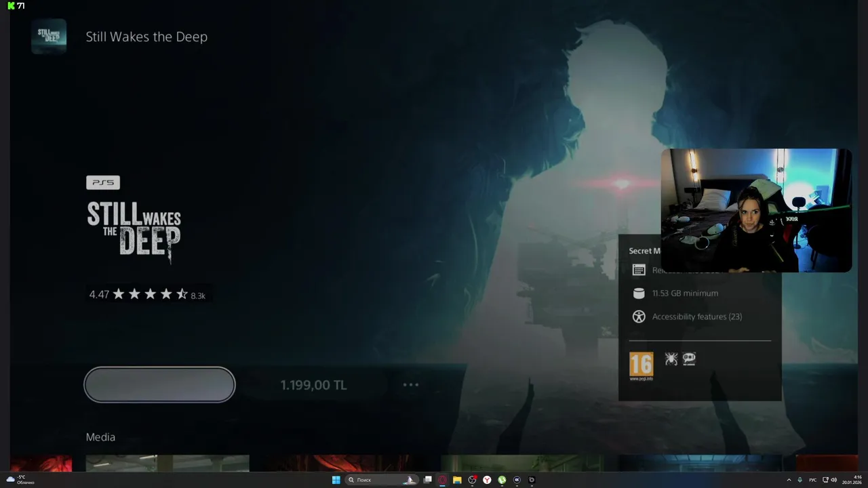The height and width of the screenshot is (488, 868).
Task: Open the clock and date 4:16
Action: coord(852,480)
